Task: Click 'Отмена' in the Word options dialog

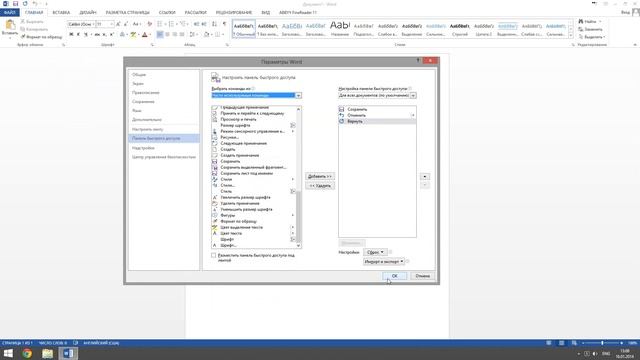Action: coord(422,276)
